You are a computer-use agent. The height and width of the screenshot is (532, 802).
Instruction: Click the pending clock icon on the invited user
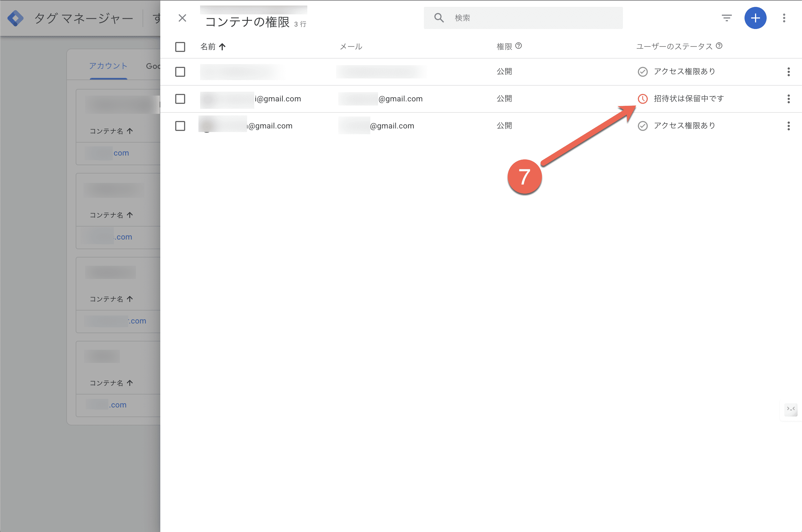click(643, 99)
